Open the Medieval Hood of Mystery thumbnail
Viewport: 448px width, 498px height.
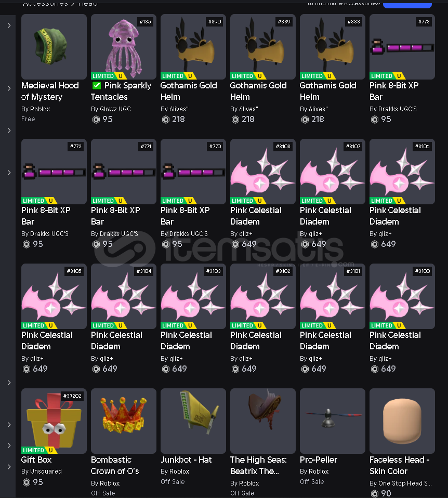54,47
